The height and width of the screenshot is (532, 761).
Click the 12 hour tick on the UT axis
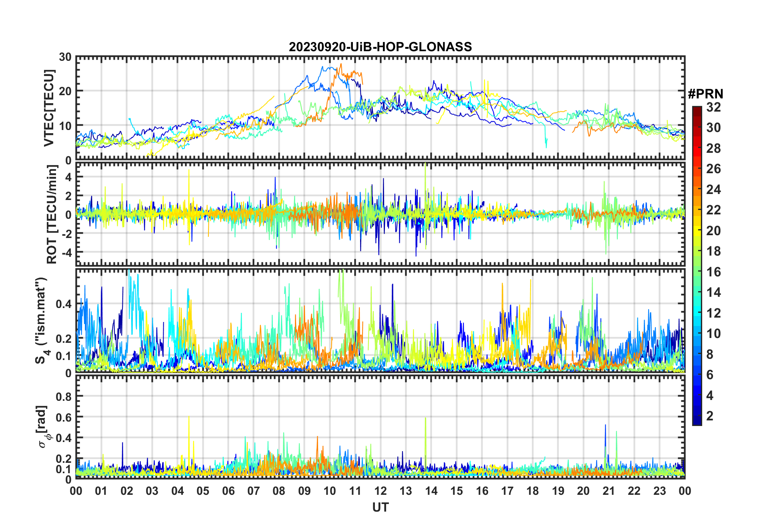380,491
